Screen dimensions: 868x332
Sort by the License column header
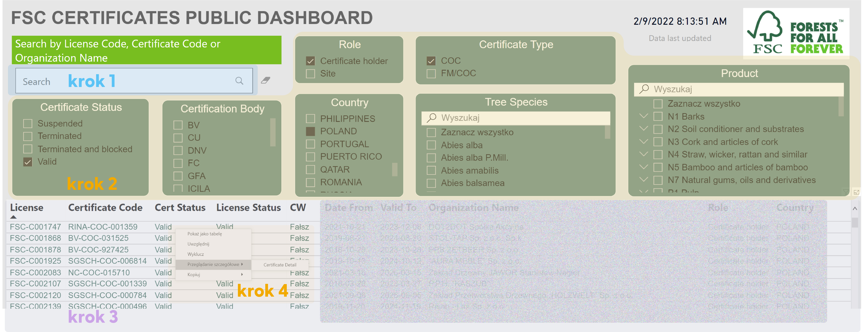[x=27, y=208]
